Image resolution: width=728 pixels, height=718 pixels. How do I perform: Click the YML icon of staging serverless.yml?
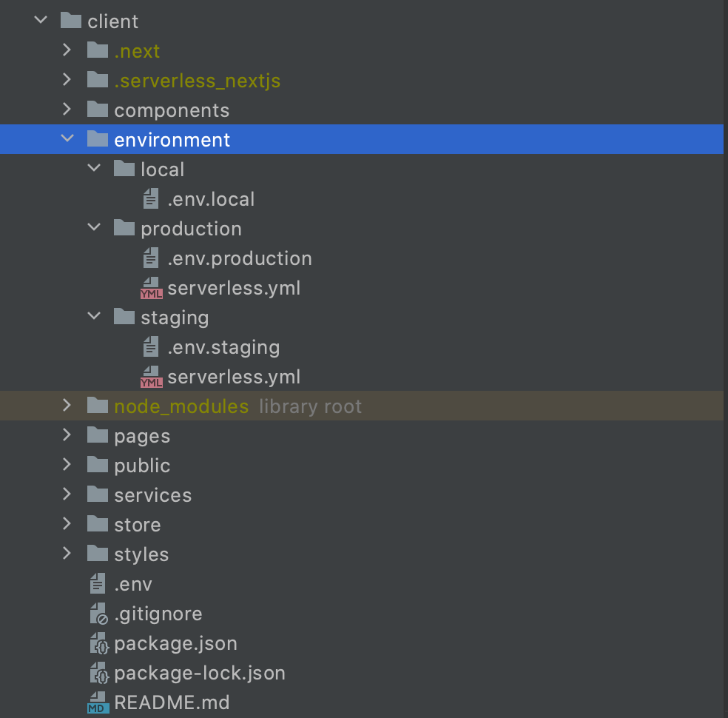(151, 377)
